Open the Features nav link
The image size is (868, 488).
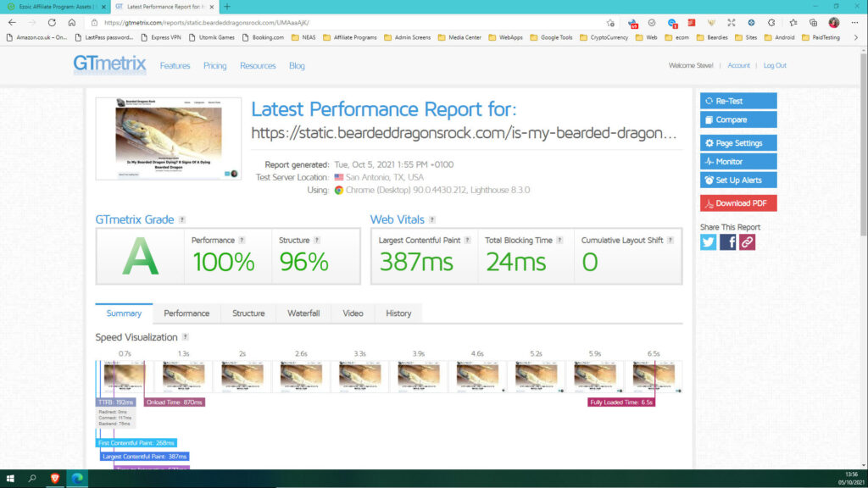pos(175,65)
